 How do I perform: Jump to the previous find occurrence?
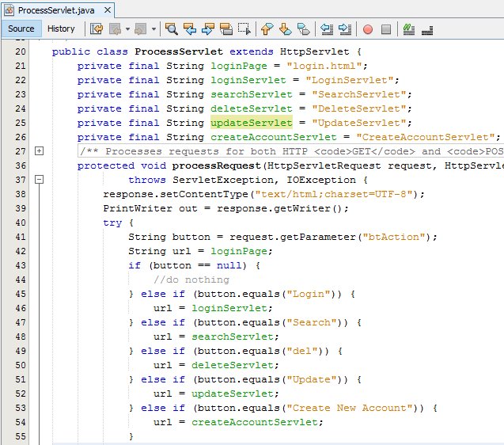(x=190, y=29)
